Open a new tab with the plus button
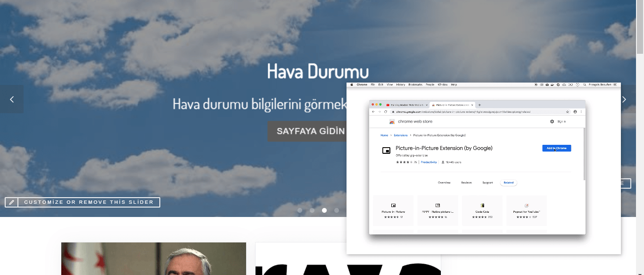This screenshot has width=644, height=275. tap(479, 105)
